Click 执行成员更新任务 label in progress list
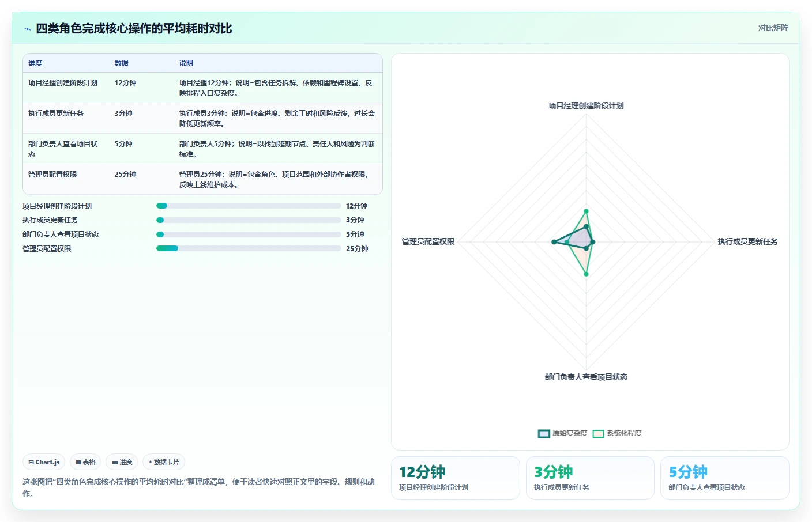 point(50,220)
